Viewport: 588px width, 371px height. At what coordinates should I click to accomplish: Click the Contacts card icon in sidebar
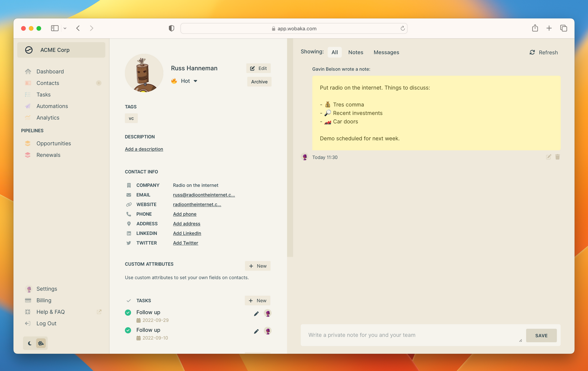pos(28,83)
